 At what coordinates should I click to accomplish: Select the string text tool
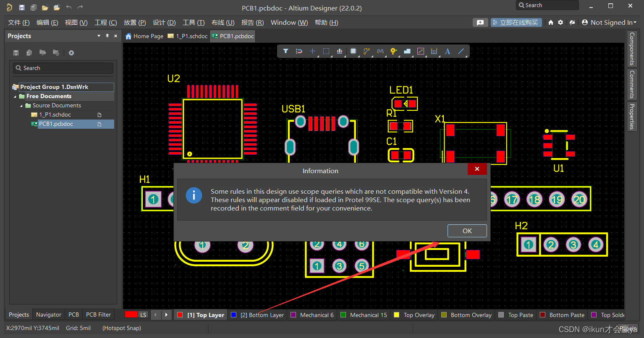tap(447, 51)
